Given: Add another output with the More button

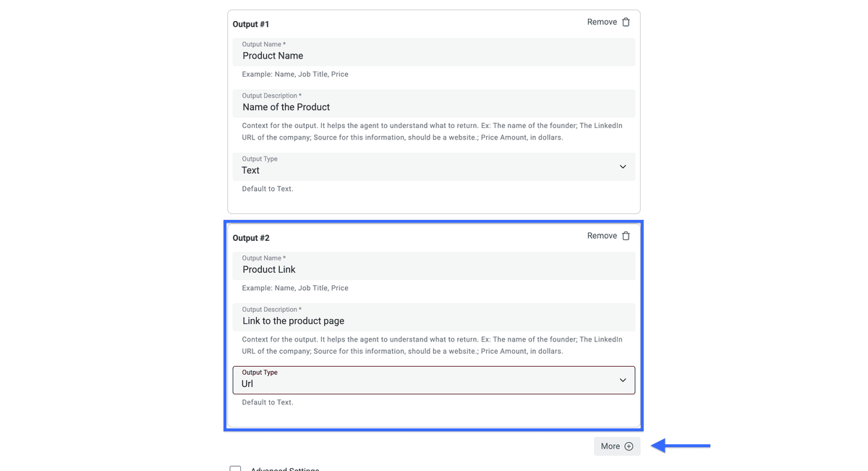Looking at the screenshot, I should [617, 446].
